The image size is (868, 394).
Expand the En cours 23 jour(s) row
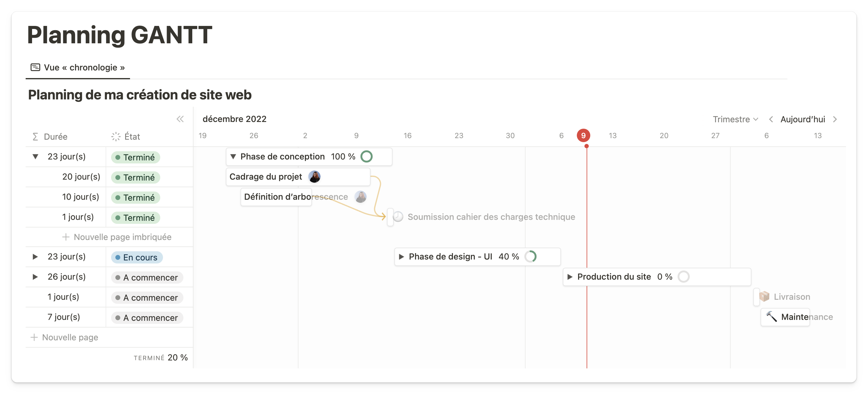click(35, 256)
